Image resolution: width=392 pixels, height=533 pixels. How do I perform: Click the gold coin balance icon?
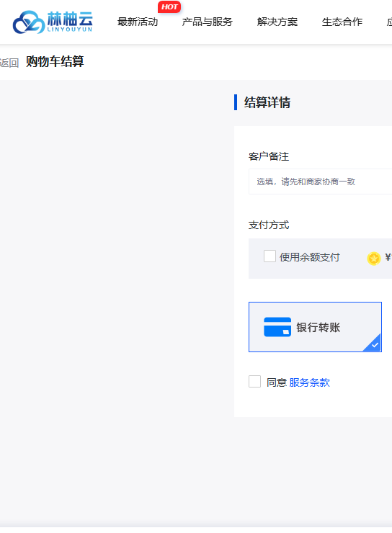click(374, 259)
